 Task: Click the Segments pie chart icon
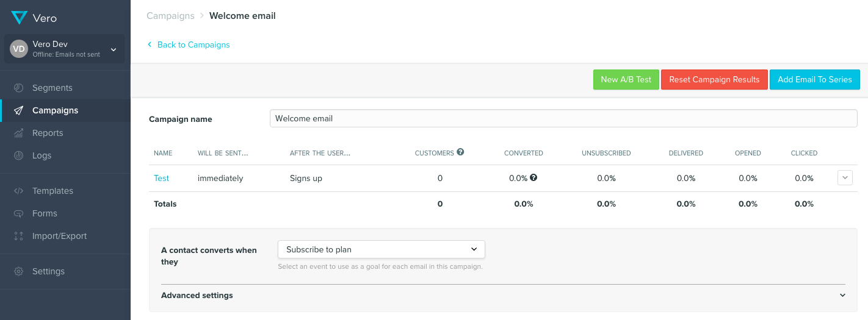(19, 88)
